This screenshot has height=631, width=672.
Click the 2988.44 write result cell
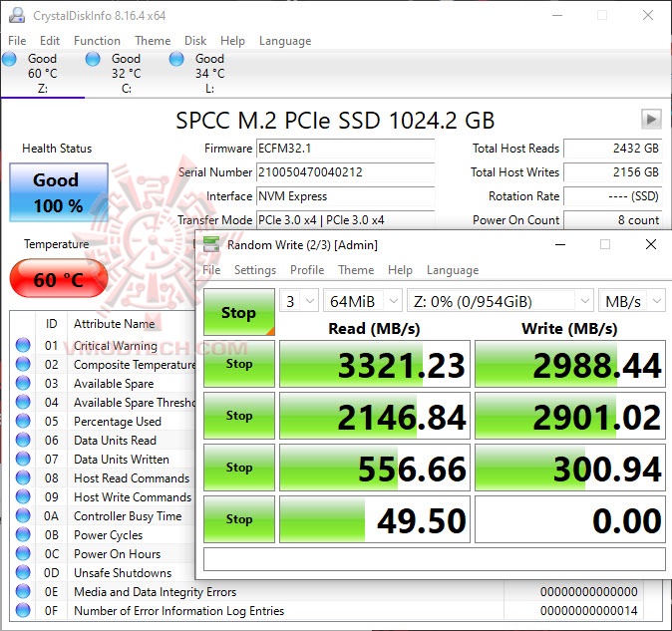[570, 364]
